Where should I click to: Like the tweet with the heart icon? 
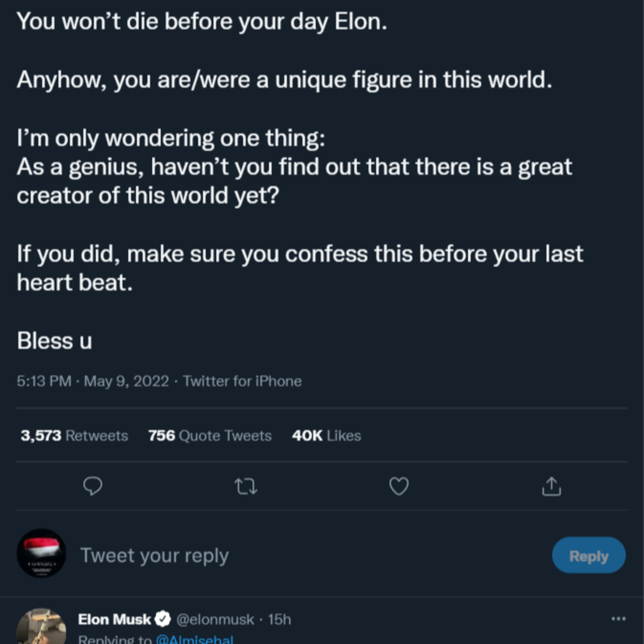pos(399,486)
